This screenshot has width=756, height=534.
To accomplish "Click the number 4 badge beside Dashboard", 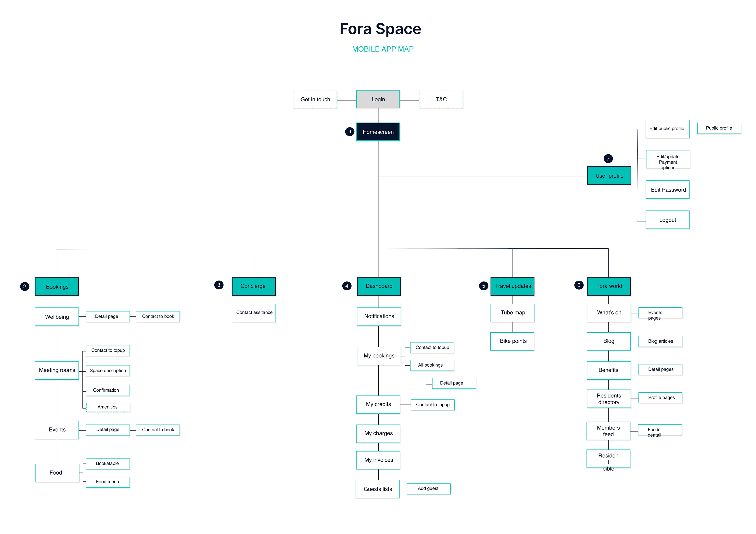I will [347, 286].
